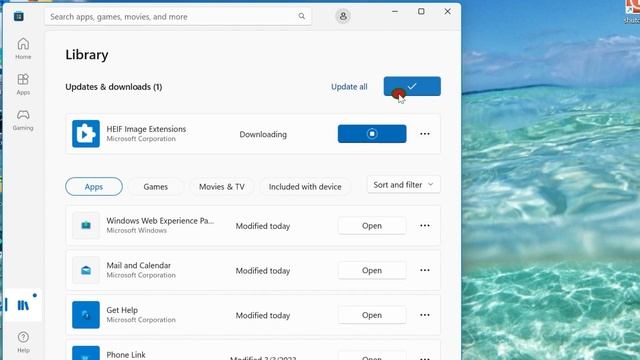The height and width of the screenshot is (360, 640).
Task: Click the Microsoft Store logo icon
Action: [x=19, y=16]
